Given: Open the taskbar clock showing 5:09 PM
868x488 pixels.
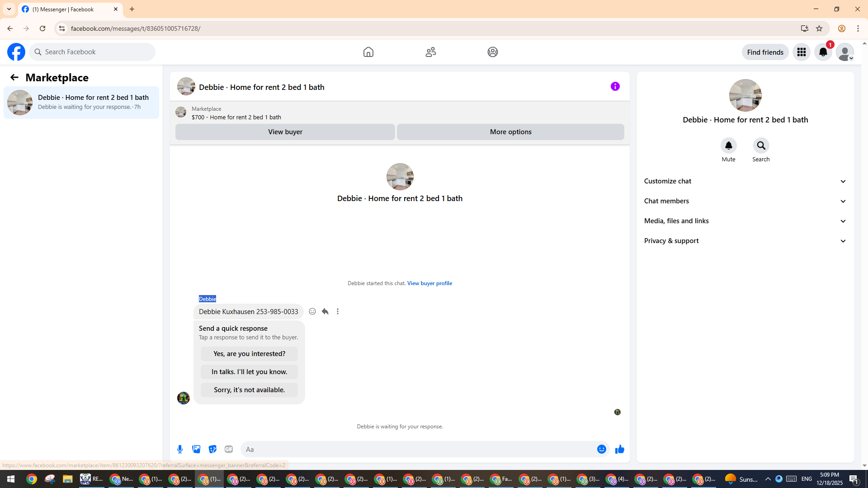Looking at the screenshot, I should 830,479.
